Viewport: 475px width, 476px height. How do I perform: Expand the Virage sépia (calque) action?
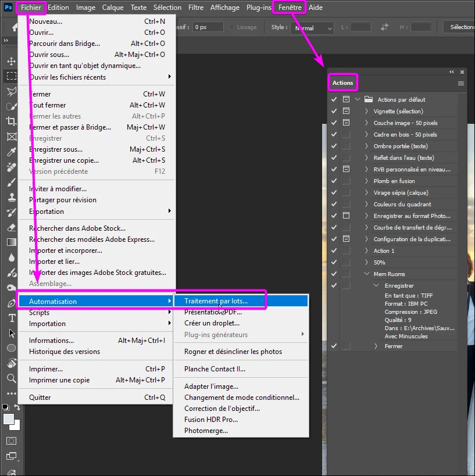(366, 192)
